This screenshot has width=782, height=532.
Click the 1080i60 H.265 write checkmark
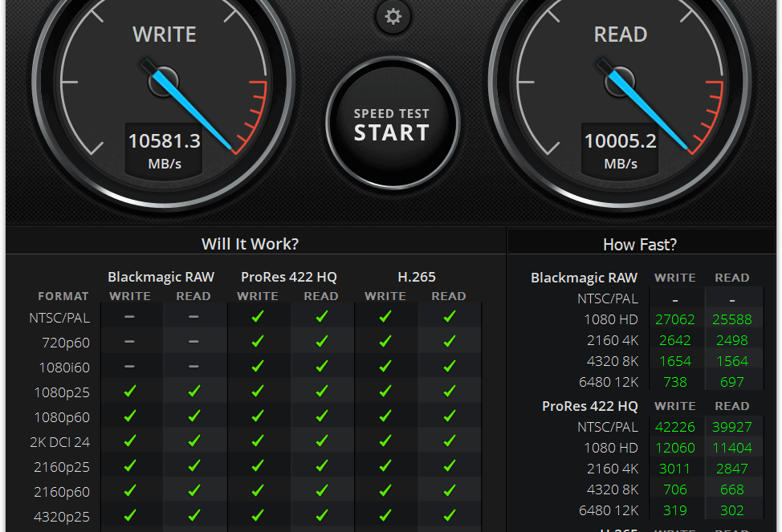(x=385, y=367)
